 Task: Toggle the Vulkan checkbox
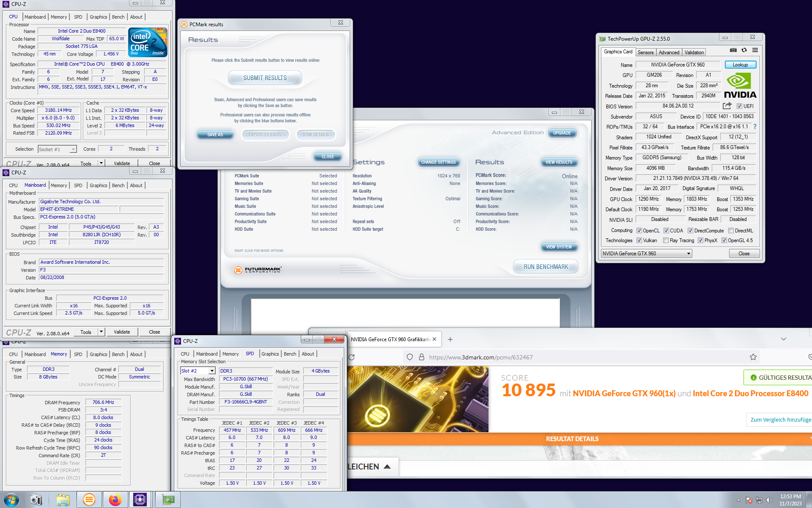[639, 240]
